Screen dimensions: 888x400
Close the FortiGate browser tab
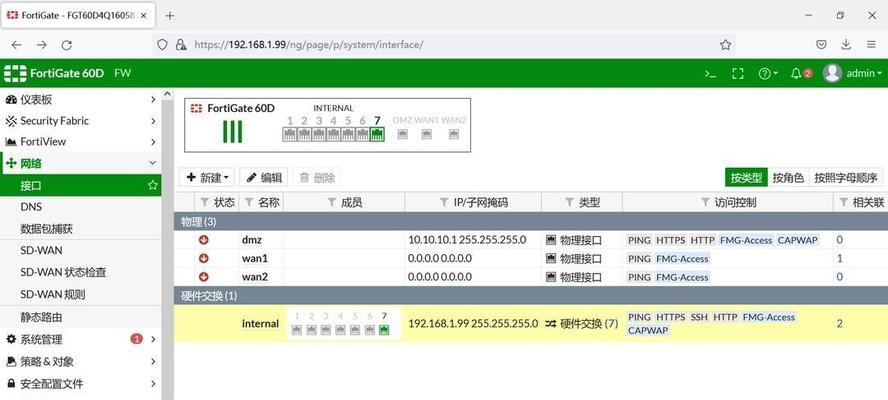(144, 16)
